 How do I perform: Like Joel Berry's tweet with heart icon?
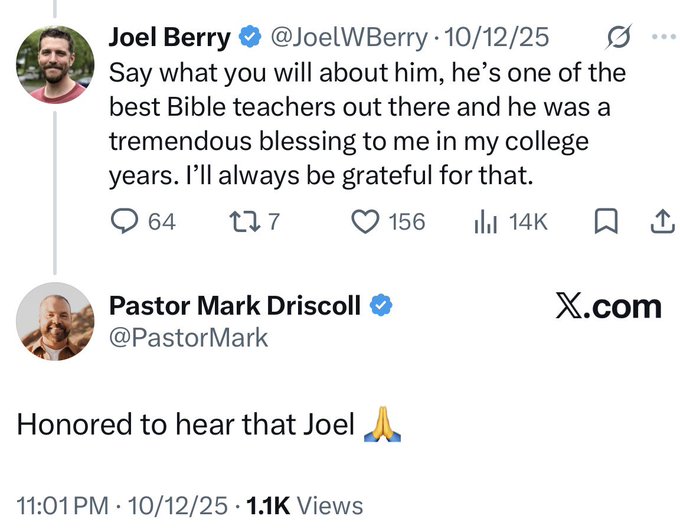[365, 221]
